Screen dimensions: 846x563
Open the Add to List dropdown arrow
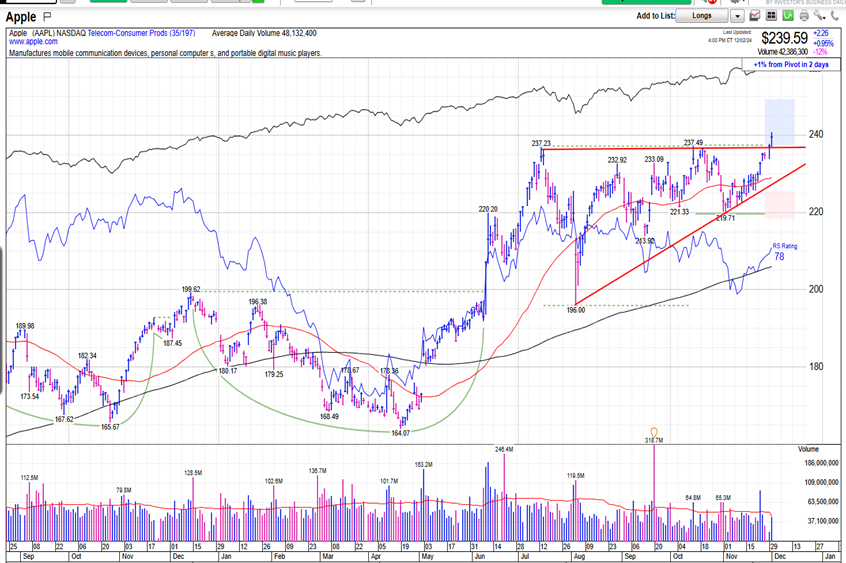738,16
